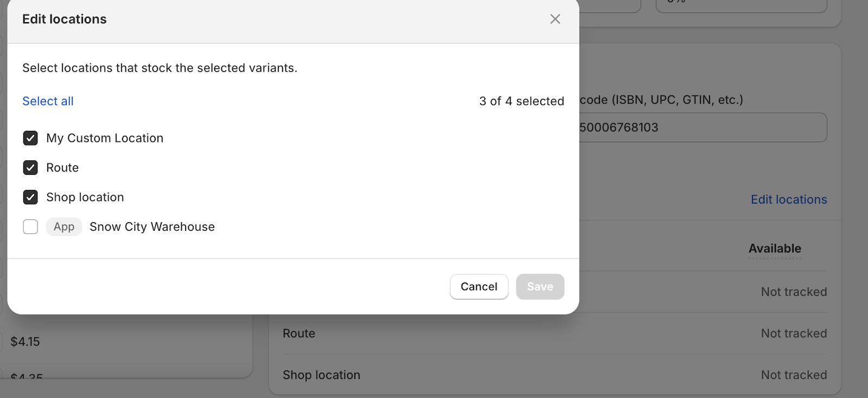
Task: Click the Available column header
Action: click(x=775, y=249)
